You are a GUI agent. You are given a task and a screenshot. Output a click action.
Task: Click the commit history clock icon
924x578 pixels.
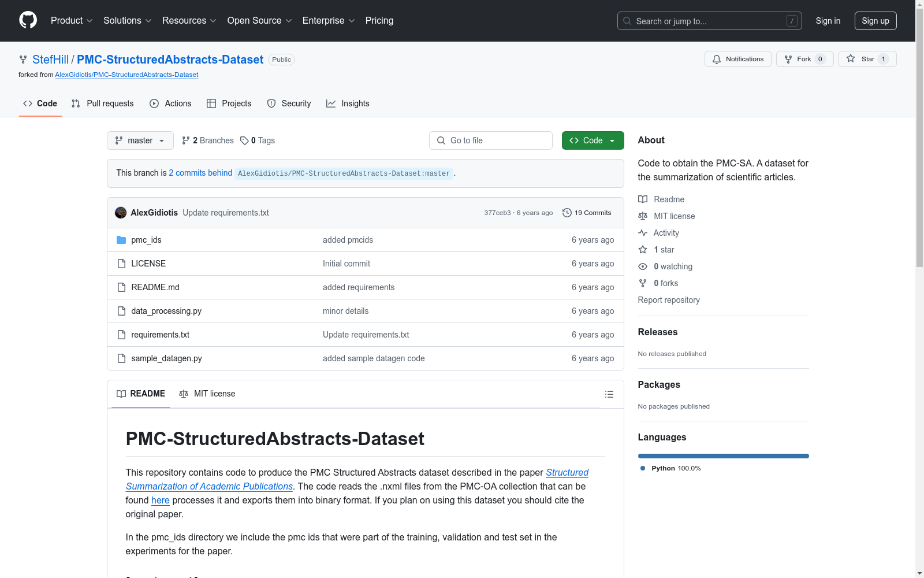(x=567, y=213)
